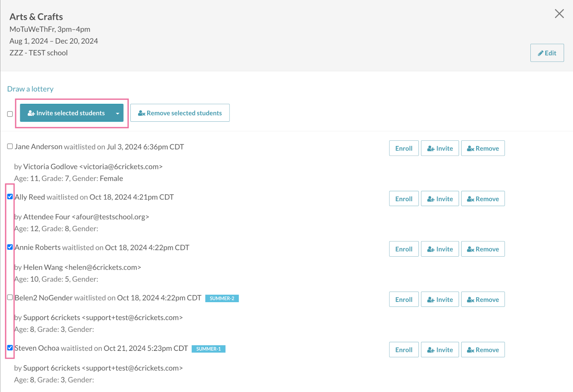Enroll Annie Roberts

click(x=404, y=249)
